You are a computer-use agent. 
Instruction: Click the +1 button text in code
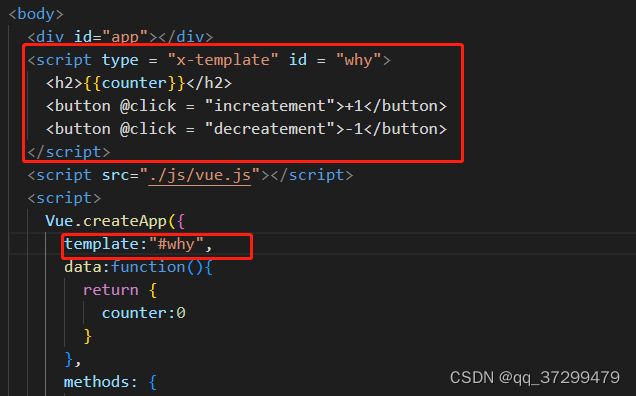tap(354, 106)
